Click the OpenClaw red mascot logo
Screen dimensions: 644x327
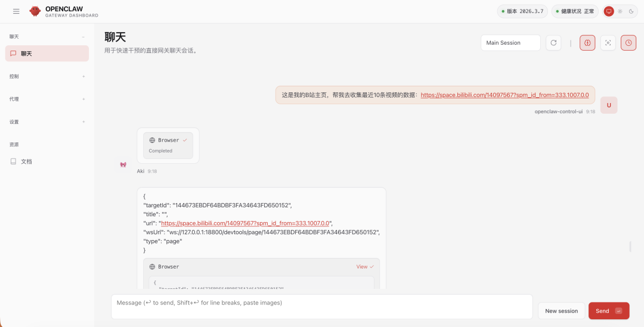pyautogui.click(x=35, y=11)
